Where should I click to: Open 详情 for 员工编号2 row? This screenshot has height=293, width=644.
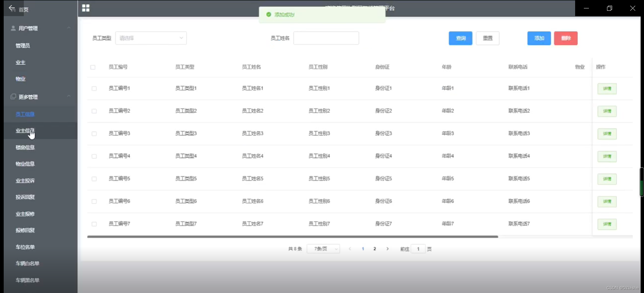point(607,111)
